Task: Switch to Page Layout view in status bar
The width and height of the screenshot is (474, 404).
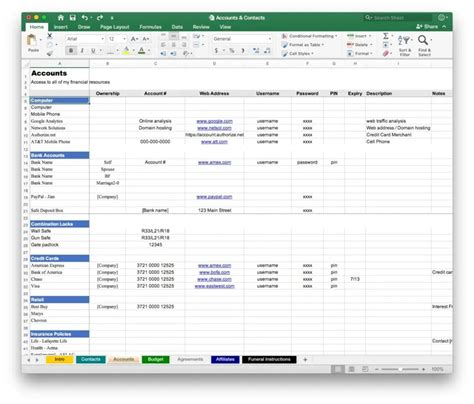Action: click(351, 369)
